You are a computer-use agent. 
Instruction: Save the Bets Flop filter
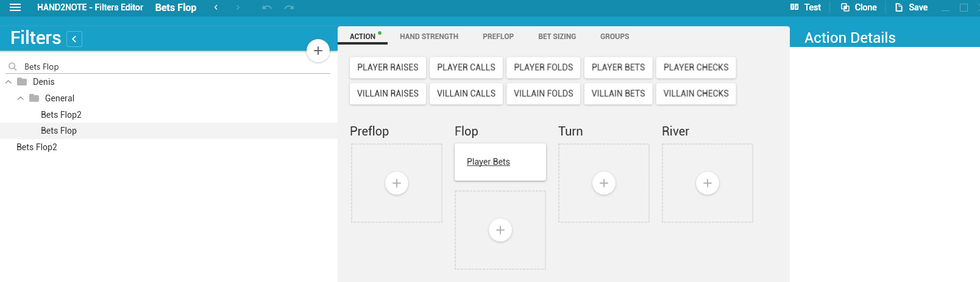911,7
